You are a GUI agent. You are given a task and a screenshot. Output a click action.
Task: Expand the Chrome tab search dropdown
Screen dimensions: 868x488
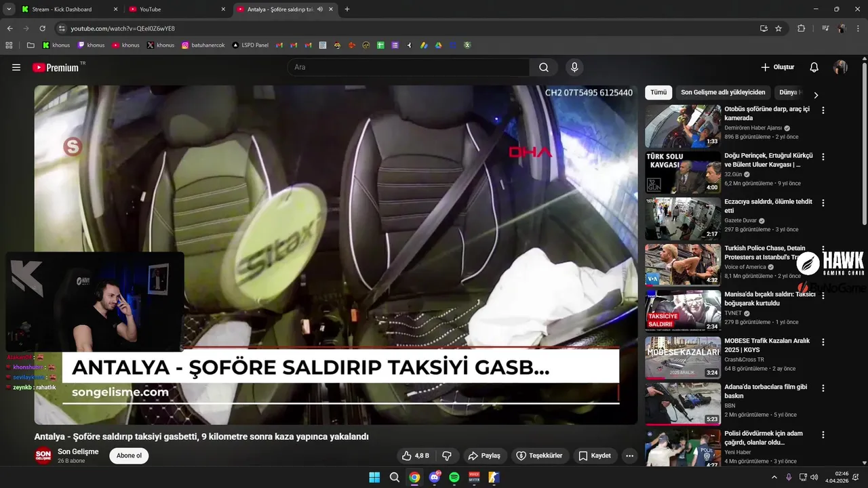click(9, 9)
